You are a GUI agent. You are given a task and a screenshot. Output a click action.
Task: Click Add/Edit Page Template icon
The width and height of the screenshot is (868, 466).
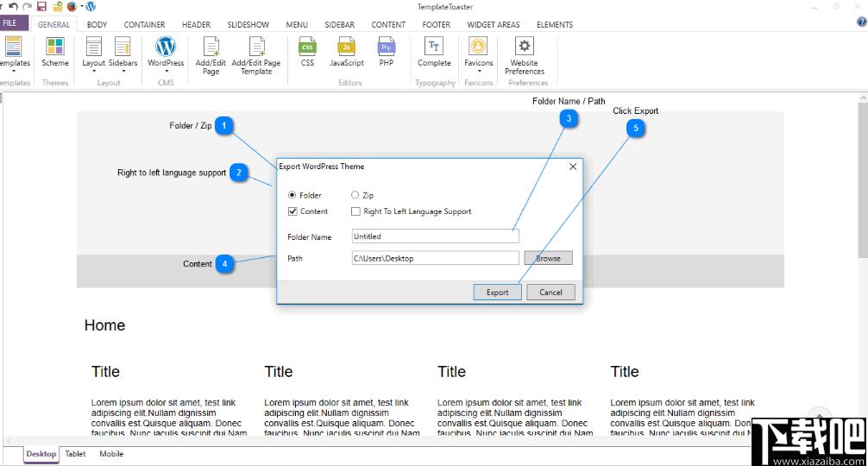(x=256, y=47)
